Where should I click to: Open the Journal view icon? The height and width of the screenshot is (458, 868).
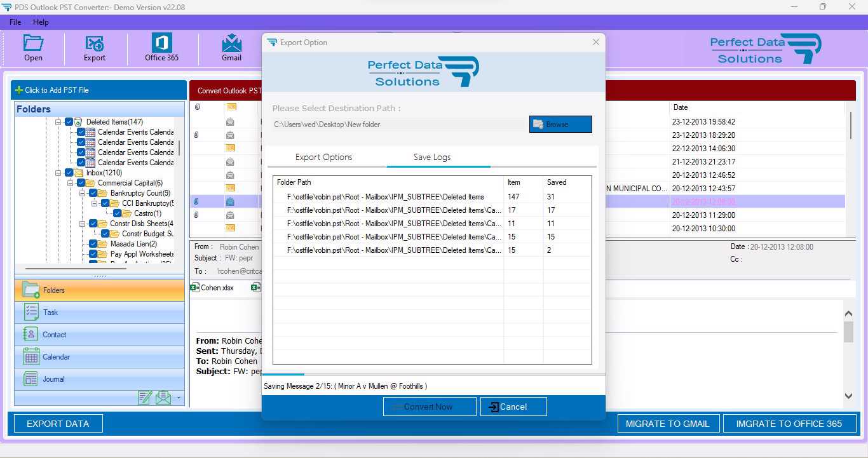coord(31,379)
